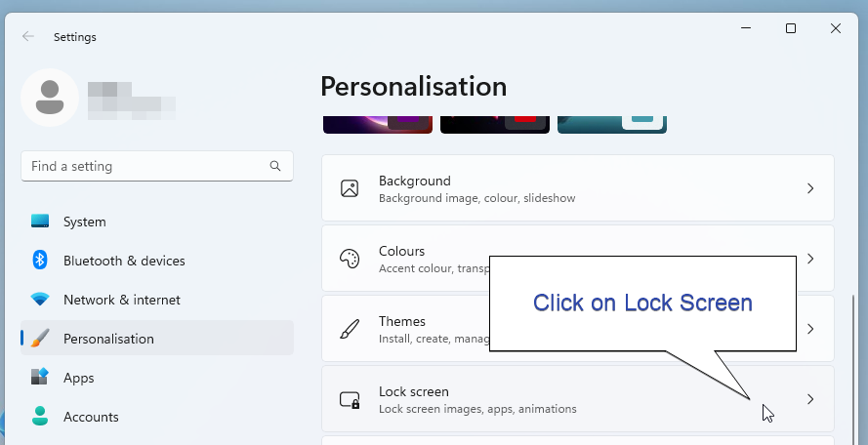This screenshot has width=868, height=445.
Task: Open Network & internet settings
Action: [157, 300]
